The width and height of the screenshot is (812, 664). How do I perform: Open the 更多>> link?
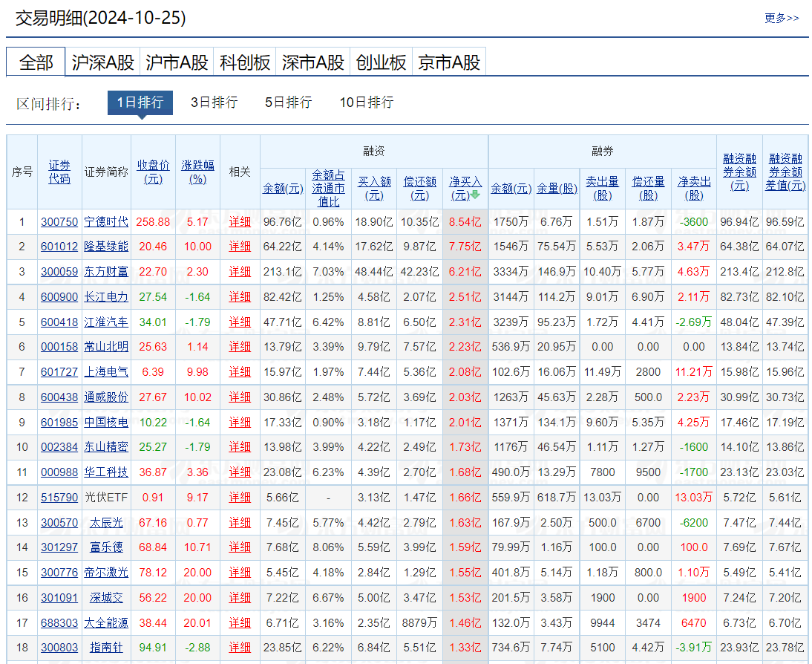pos(782,18)
